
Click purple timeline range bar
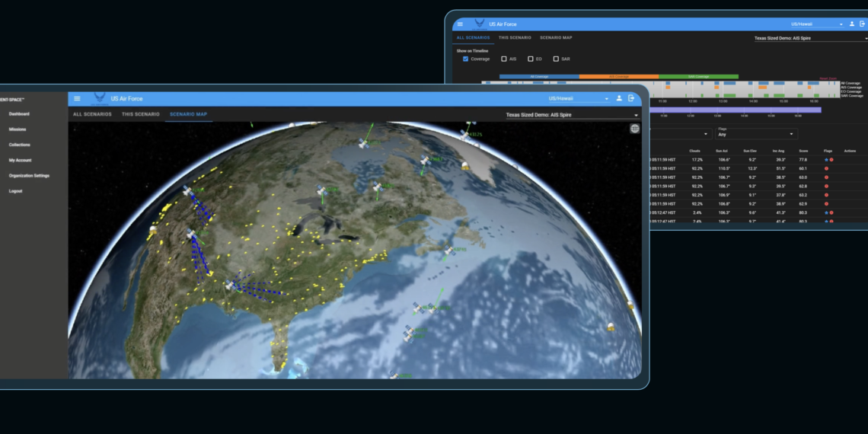coord(736,110)
